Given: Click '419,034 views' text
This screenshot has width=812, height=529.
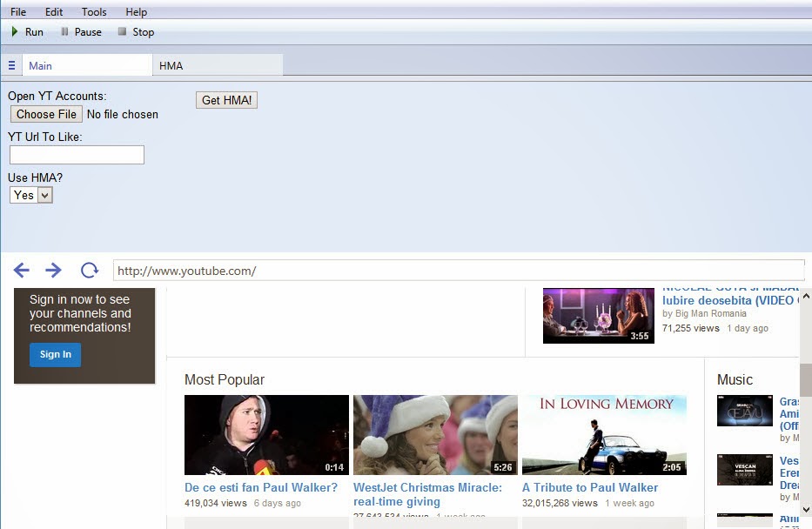Looking at the screenshot, I should (x=216, y=503).
